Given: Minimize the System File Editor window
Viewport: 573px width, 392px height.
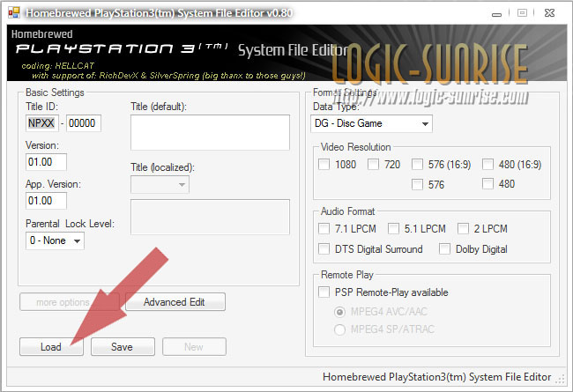Looking at the screenshot, I should pyautogui.click(x=496, y=14).
